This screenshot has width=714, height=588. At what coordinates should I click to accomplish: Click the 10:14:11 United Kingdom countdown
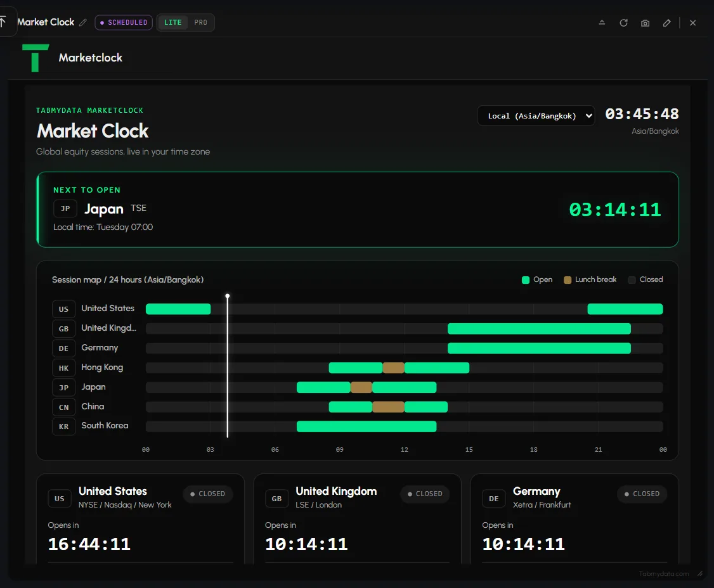306,544
